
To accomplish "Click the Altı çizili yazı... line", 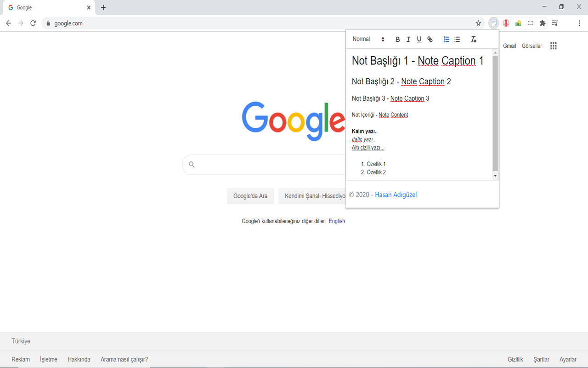I will 368,148.
